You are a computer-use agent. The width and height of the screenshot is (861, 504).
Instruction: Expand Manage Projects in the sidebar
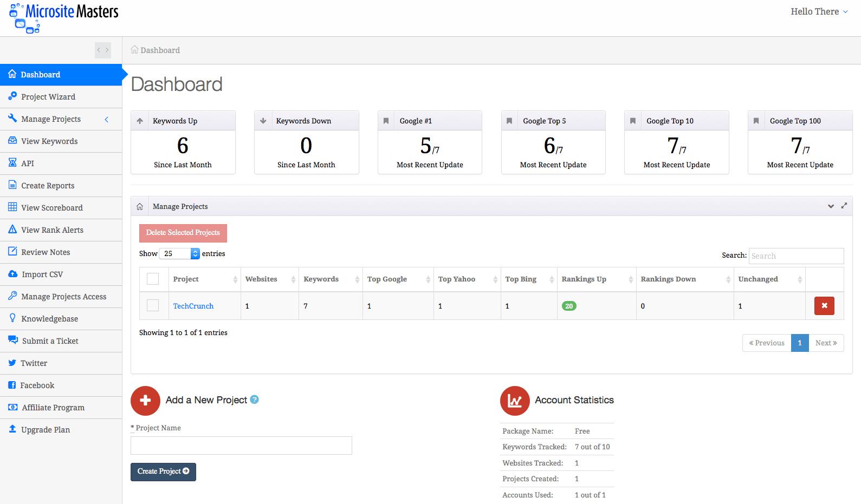pyautogui.click(x=51, y=119)
